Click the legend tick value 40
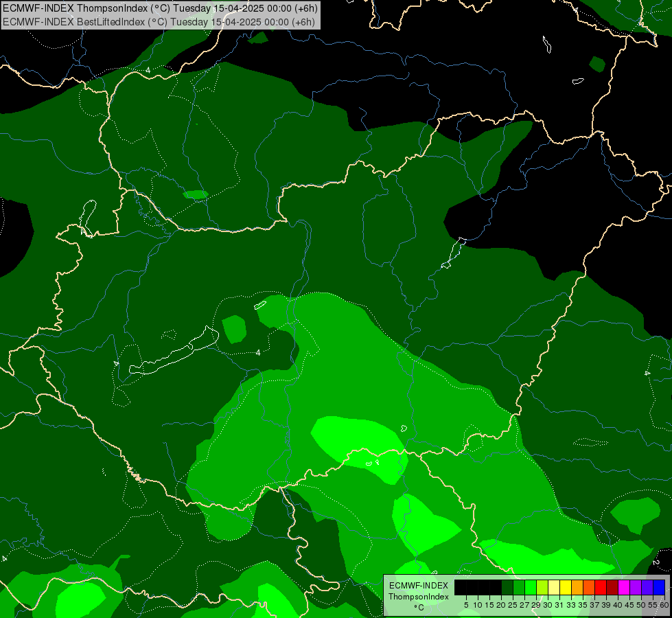This screenshot has width=672, height=618. pyautogui.click(x=618, y=605)
